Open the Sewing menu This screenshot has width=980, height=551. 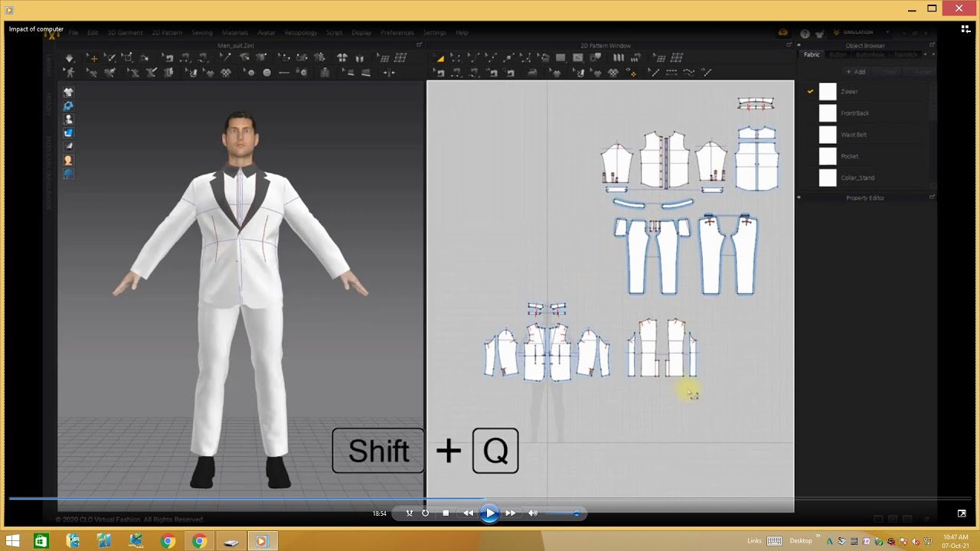tap(202, 33)
